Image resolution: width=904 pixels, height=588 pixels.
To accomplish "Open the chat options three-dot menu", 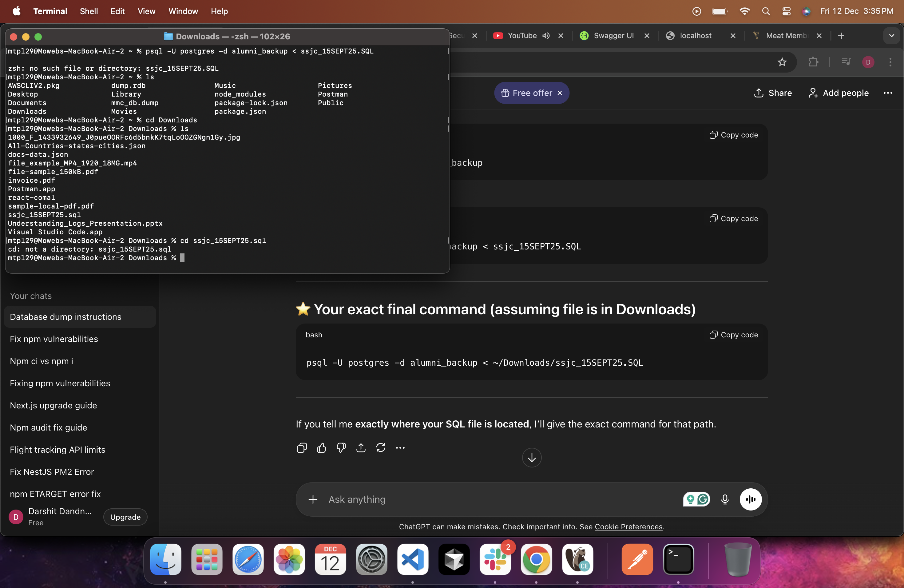I will 888,93.
